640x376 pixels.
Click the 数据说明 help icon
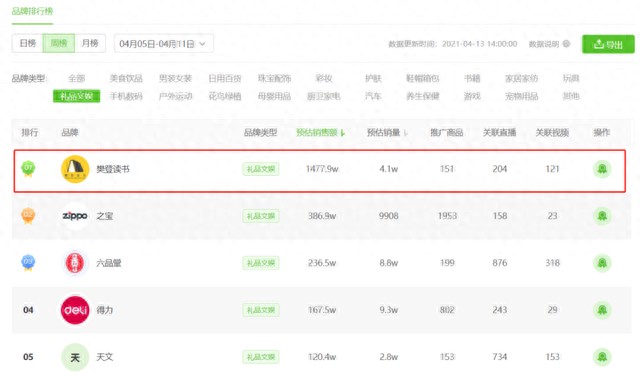tap(566, 44)
